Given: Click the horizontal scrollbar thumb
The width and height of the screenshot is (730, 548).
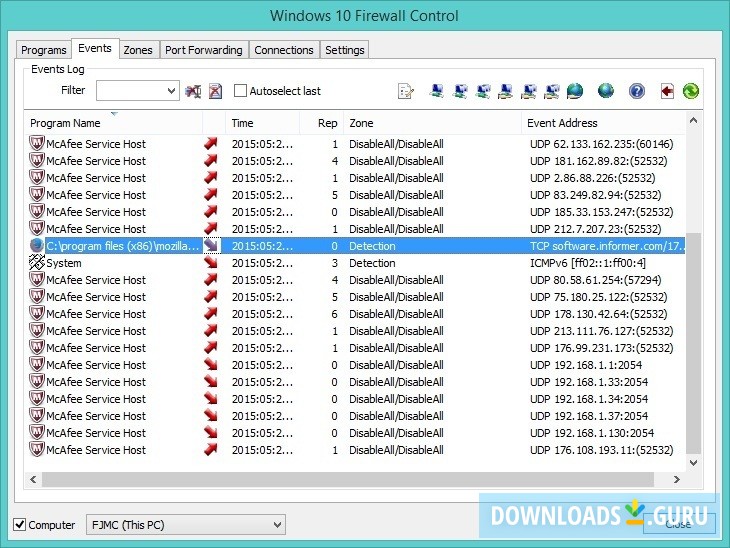Looking at the screenshot, I should pos(348,479).
